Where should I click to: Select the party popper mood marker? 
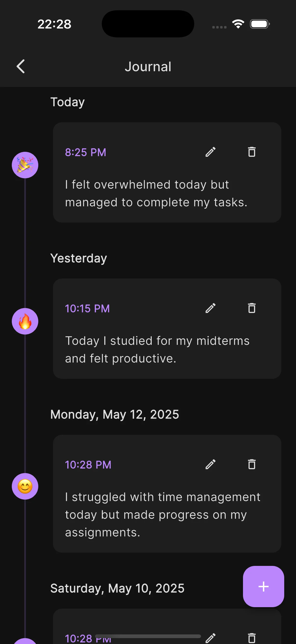25,165
